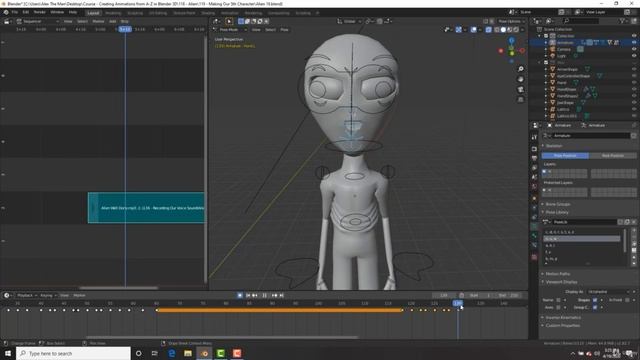
Task: Open the View Layer properties tab
Action: click(534, 168)
